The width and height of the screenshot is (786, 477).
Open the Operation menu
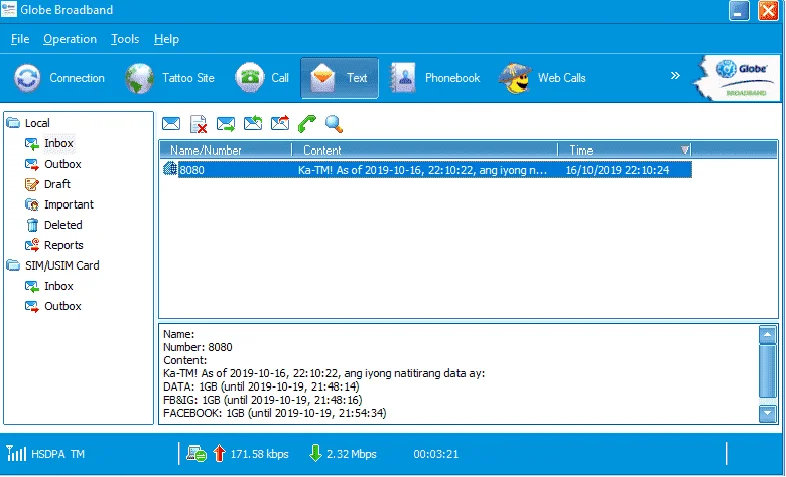70,39
